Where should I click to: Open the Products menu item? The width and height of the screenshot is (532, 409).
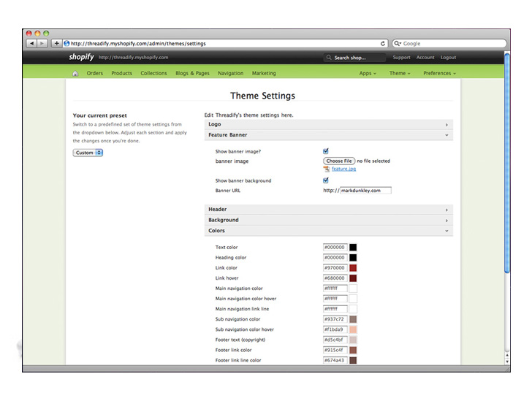tap(121, 73)
